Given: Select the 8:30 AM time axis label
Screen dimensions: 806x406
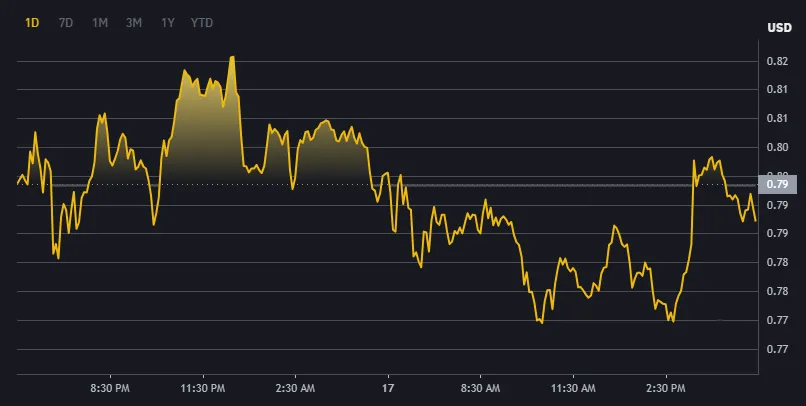Looking at the screenshot, I should pyautogui.click(x=481, y=388).
